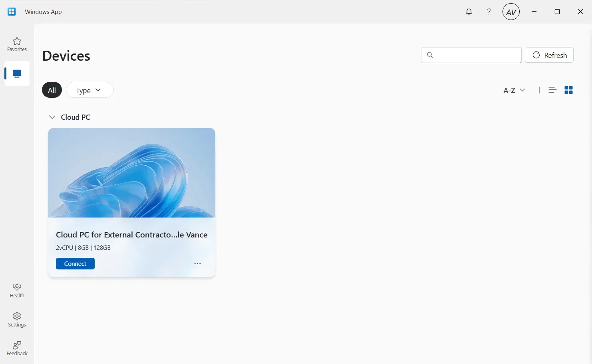Screen dimensions: 592x364
Task: Open the Feedback page
Action: click(x=17, y=348)
